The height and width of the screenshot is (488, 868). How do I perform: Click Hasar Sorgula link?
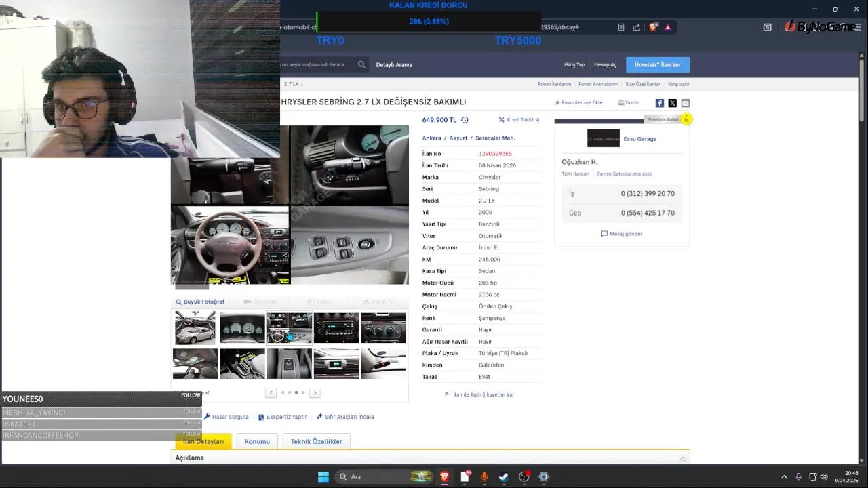226,417
